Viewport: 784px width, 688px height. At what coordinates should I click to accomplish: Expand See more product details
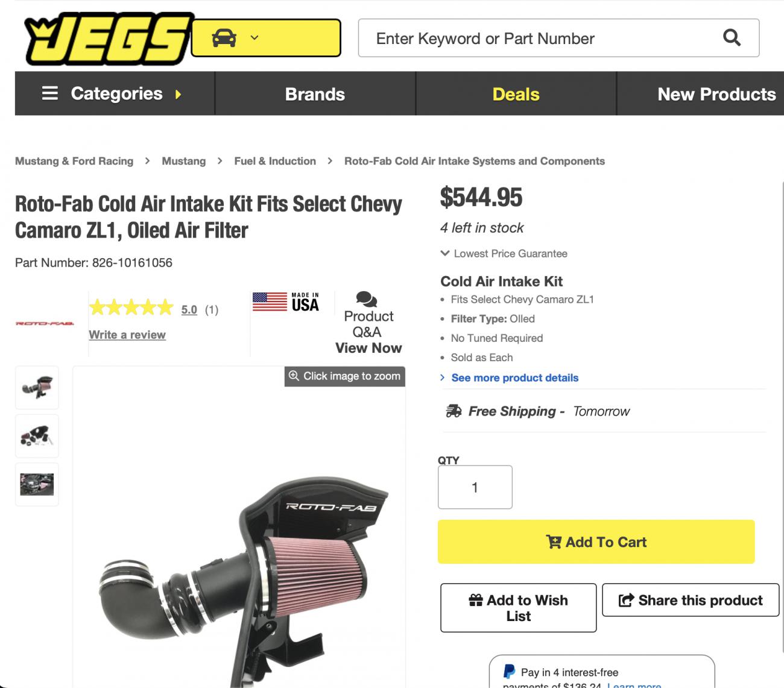coord(514,377)
